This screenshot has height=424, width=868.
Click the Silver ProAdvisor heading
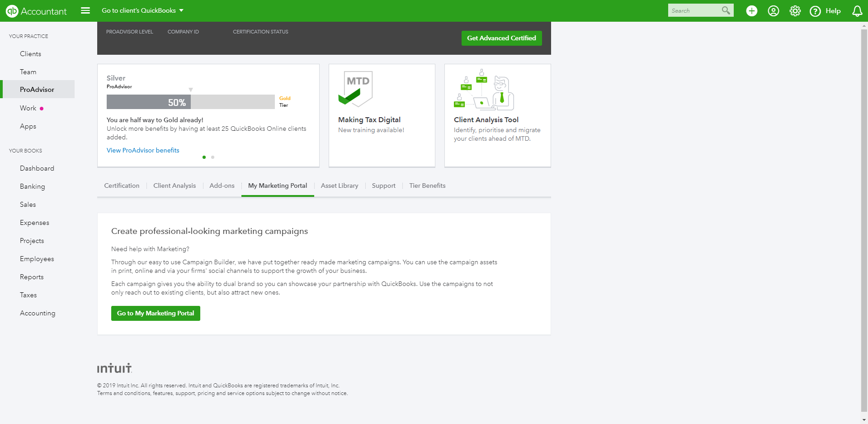[x=119, y=81]
